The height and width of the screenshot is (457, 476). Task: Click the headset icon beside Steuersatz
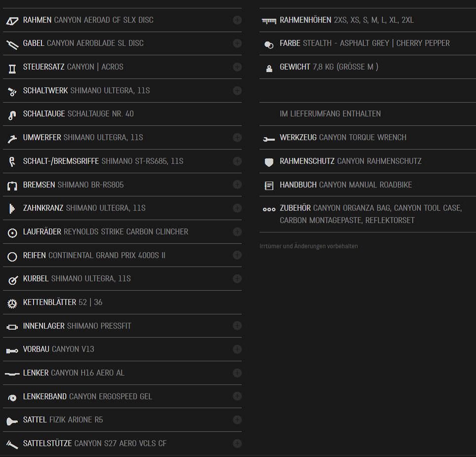click(12, 69)
